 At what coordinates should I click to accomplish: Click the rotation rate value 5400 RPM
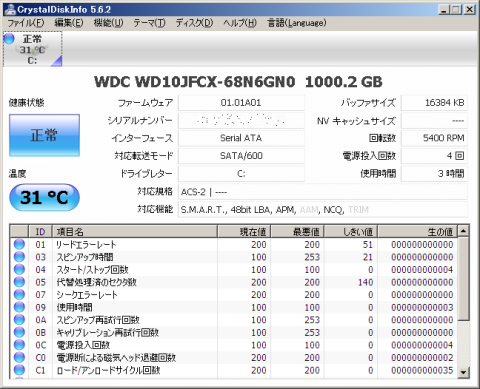tap(434, 138)
